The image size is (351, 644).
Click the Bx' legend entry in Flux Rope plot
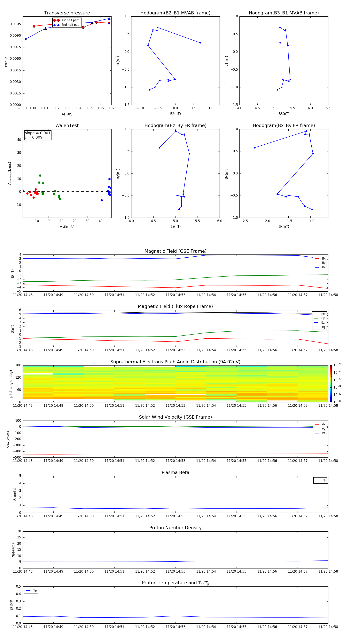(320, 314)
